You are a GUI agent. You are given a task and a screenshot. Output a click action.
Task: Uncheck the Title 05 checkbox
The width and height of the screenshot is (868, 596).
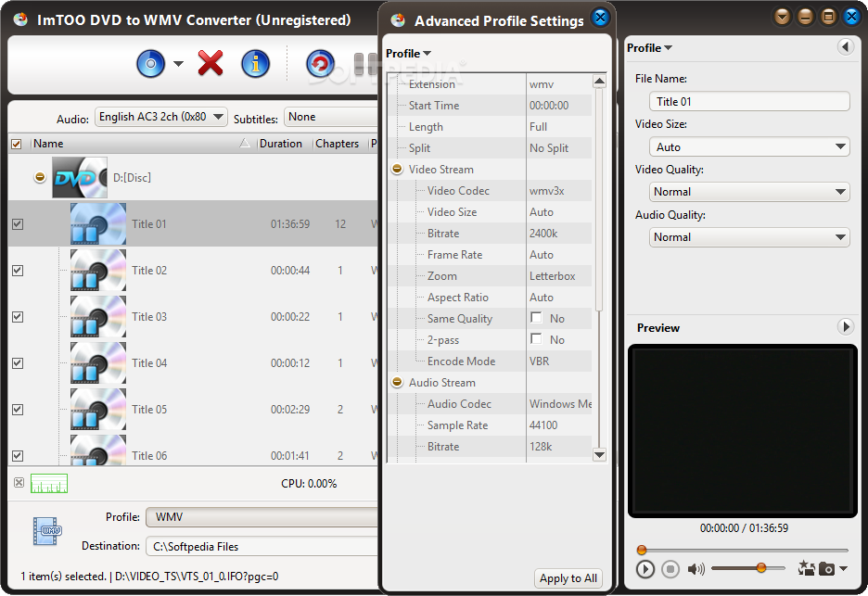tap(18, 410)
